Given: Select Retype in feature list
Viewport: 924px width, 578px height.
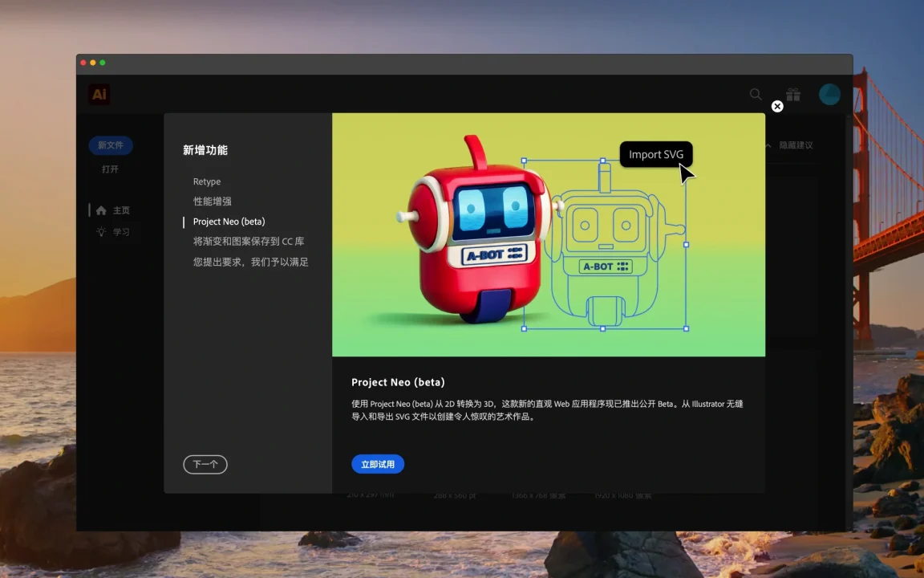Looking at the screenshot, I should tap(207, 181).
